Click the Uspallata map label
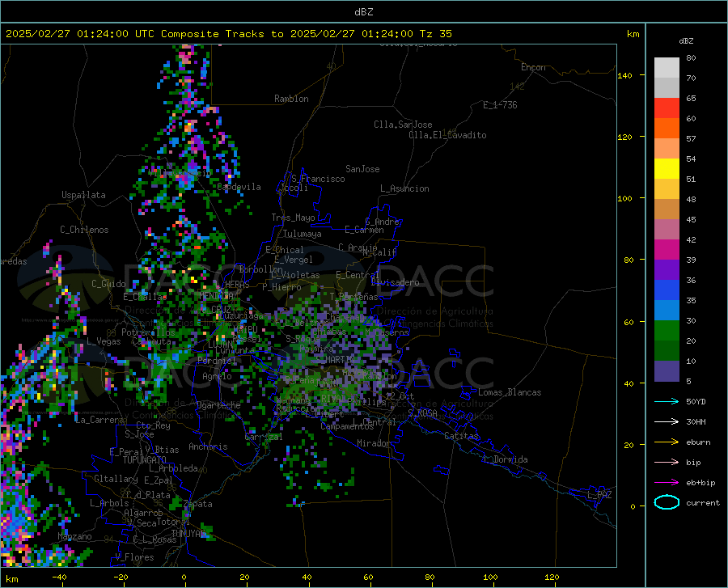Image resolution: width=728 pixels, height=588 pixels. (83, 195)
